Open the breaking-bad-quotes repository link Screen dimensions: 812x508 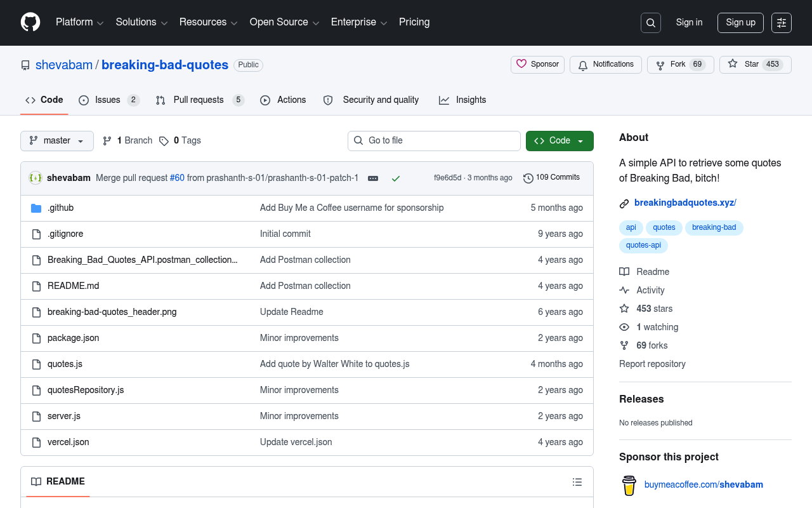(x=165, y=65)
